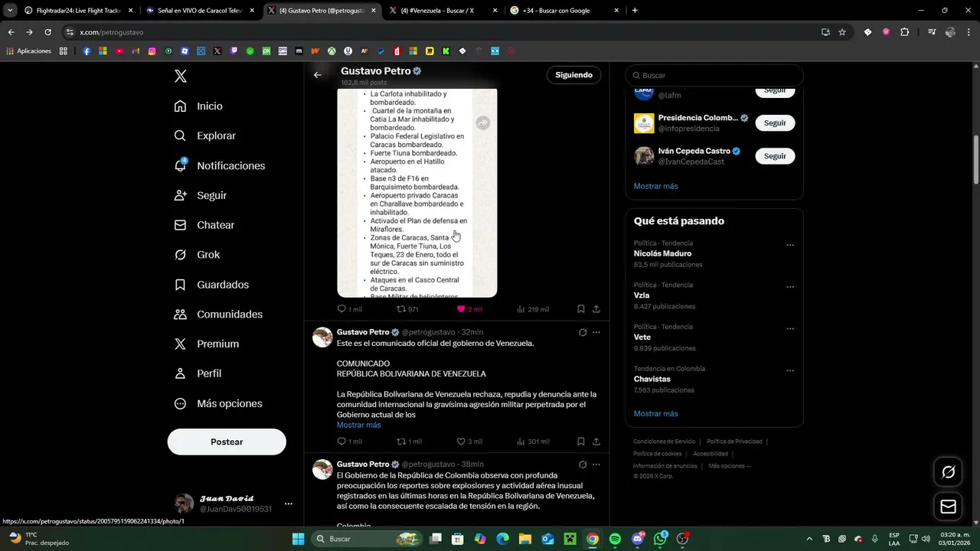980x551 pixels.
Task: Like the comunicado post with 3 mil likes
Action: tap(469, 442)
